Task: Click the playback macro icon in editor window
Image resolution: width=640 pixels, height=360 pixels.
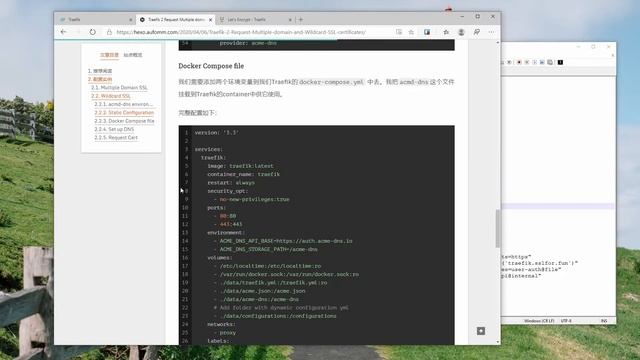Action: (534, 62)
